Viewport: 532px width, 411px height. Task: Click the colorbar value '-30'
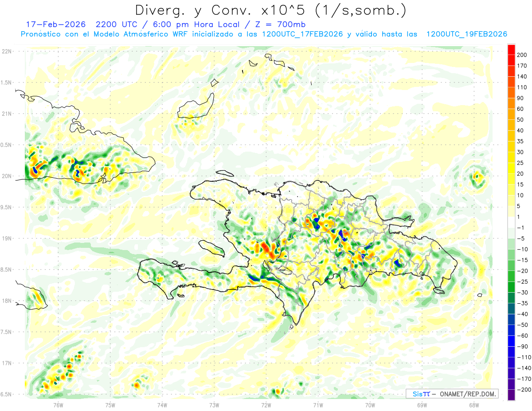tap(524, 293)
